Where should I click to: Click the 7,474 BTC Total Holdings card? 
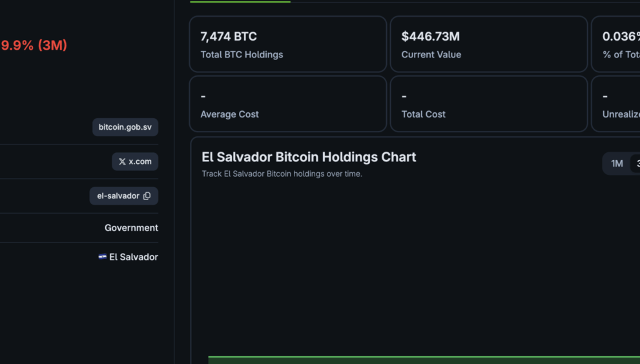pyautogui.click(x=288, y=44)
